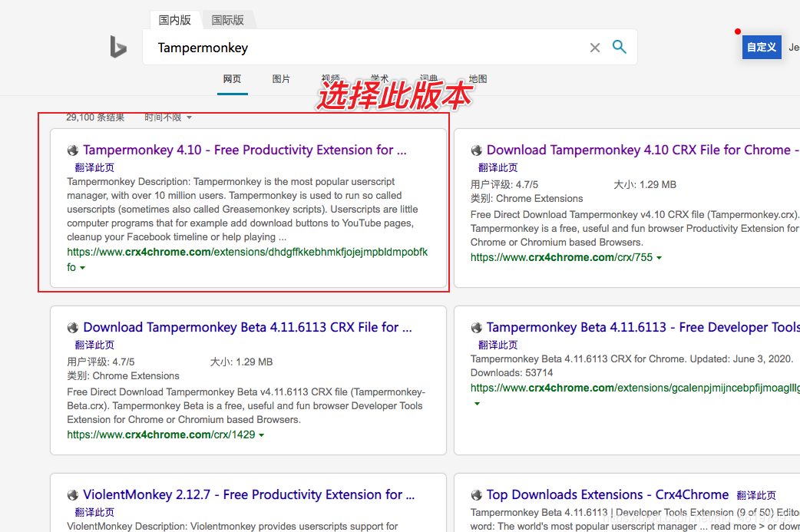Expand arrow below gcalenpjmijncebpfijmoaglllg URL
This screenshot has height=532, width=800.
click(477, 404)
